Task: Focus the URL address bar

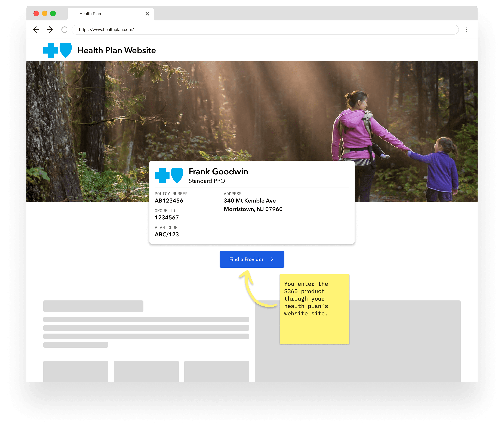Action: point(265,30)
